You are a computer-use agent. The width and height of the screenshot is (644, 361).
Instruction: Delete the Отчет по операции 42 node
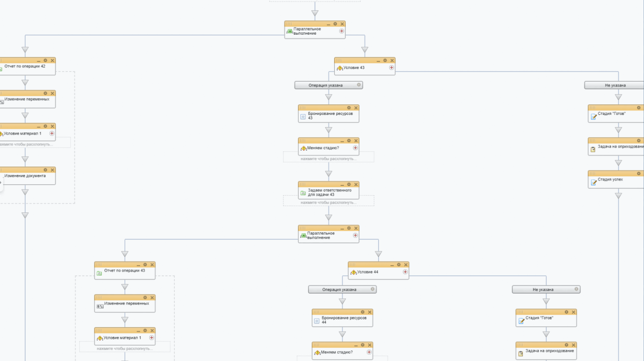53,60
